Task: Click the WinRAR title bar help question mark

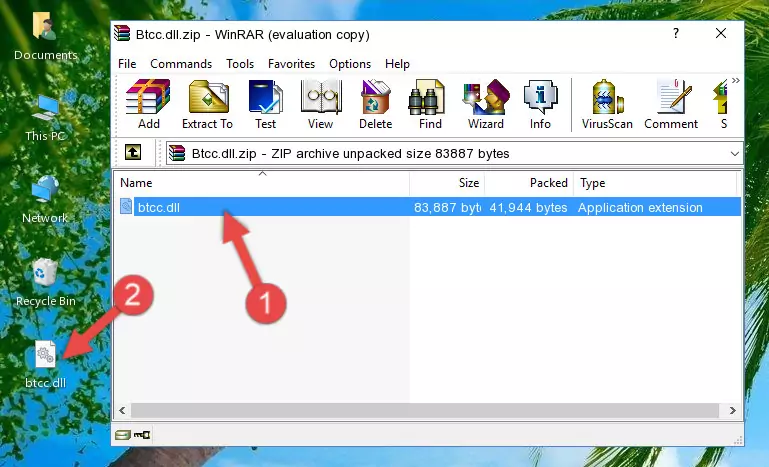Action: point(676,33)
